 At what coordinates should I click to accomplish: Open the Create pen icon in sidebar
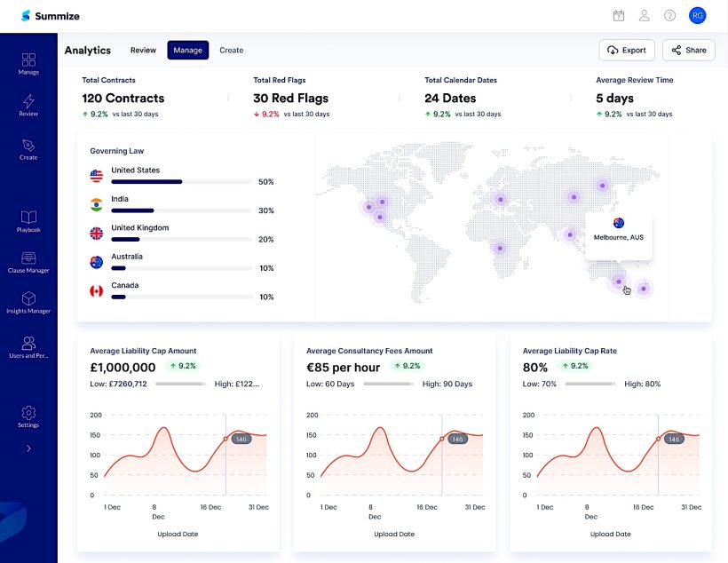(28, 148)
